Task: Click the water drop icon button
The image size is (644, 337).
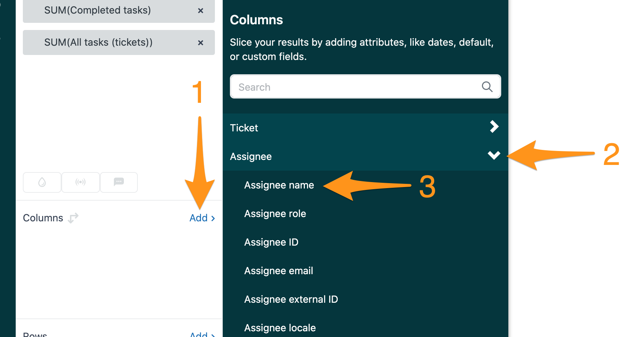Action: pos(42,182)
